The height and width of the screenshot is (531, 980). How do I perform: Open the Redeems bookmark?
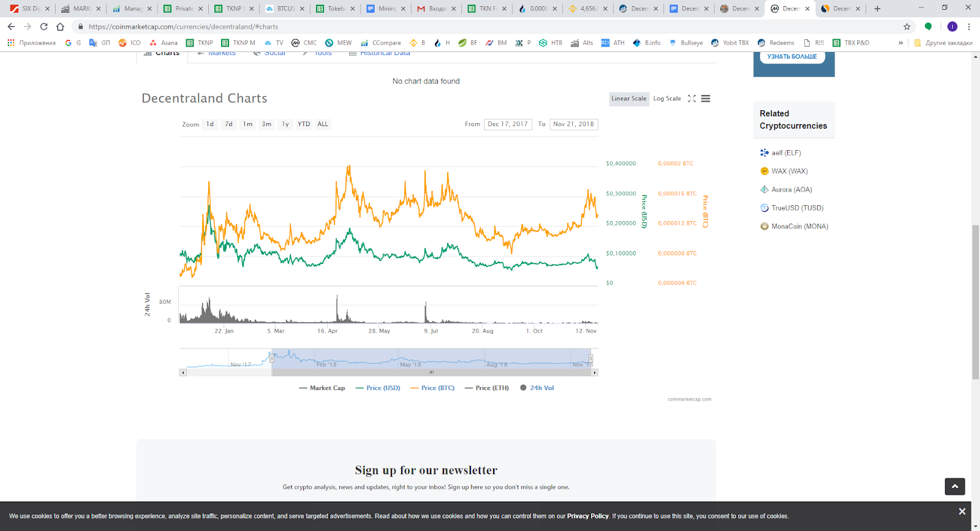click(x=776, y=43)
